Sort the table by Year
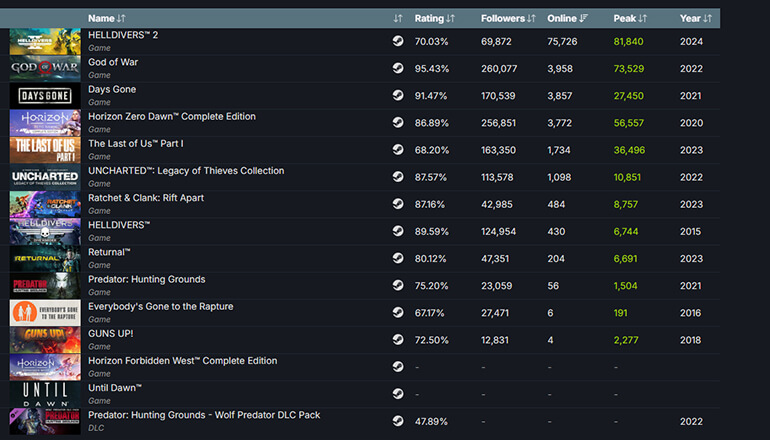 click(695, 18)
